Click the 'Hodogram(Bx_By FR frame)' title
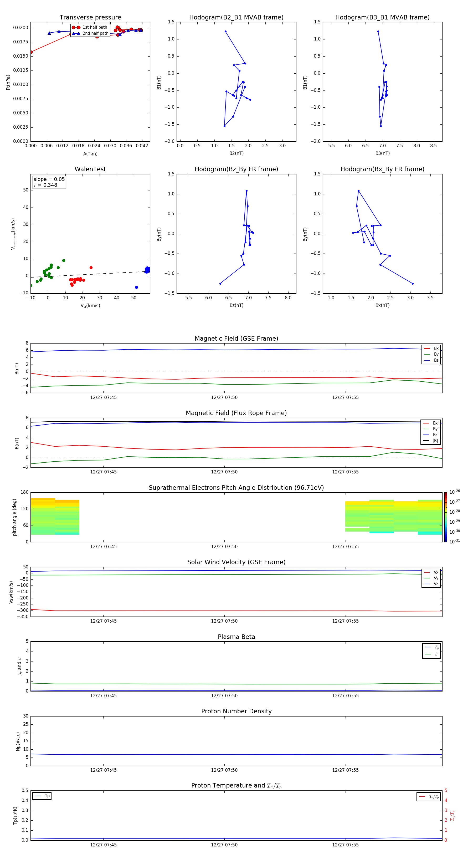The height and width of the screenshot is (868, 473). [x=382, y=169]
